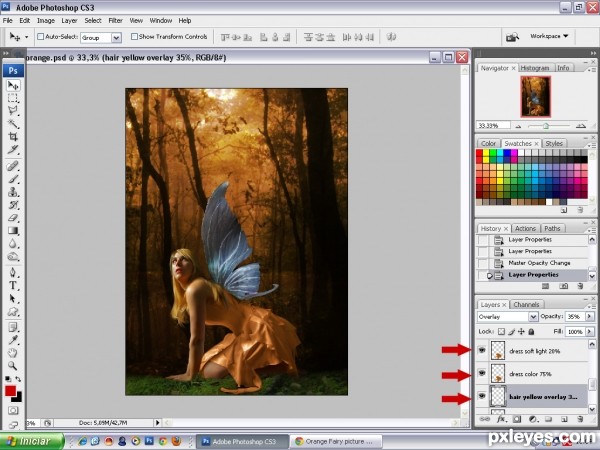Click the Navigator zoom percentage field
This screenshot has width=600, height=450.
pos(493,126)
